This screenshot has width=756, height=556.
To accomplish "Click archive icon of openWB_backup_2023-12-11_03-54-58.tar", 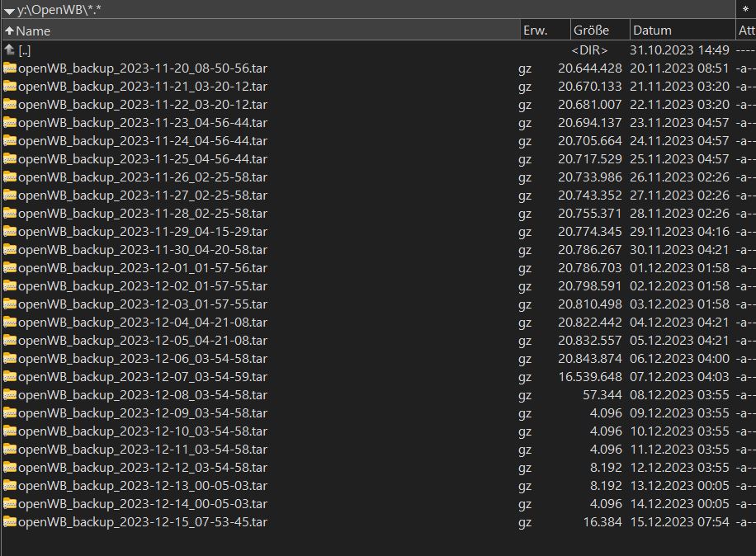I will point(10,449).
